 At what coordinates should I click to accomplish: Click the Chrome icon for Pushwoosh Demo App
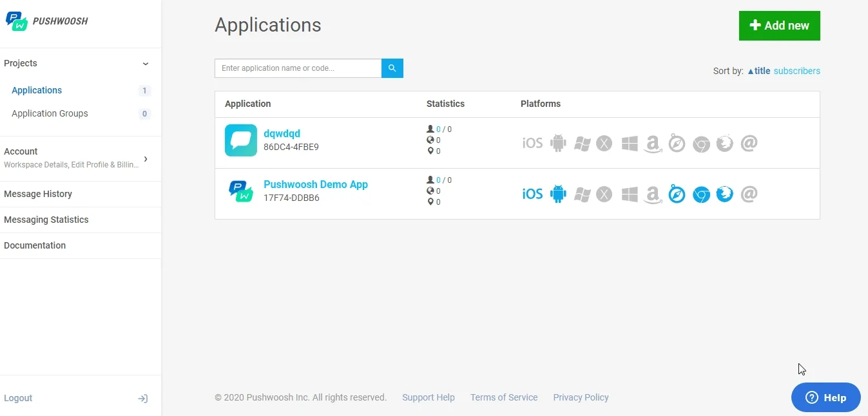(x=701, y=194)
